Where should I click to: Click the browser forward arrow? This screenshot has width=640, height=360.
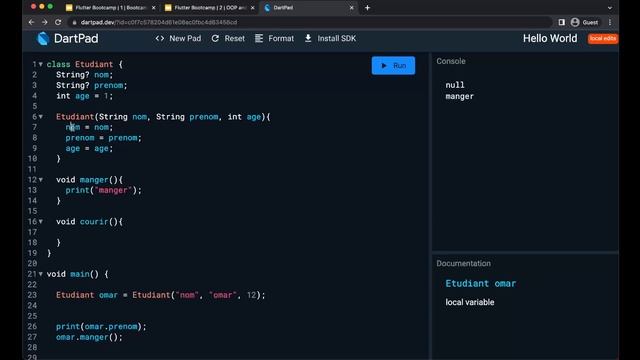tap(44, 22)
